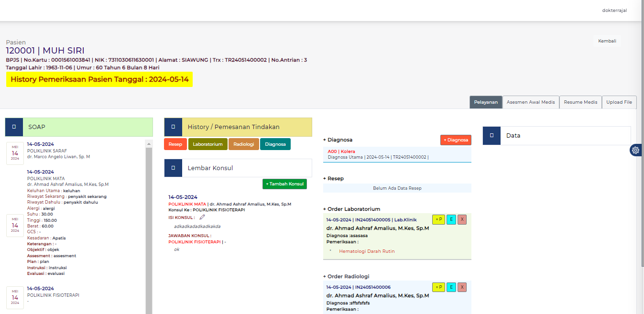Click the X icon on the laboratory order

pos(462,219)
